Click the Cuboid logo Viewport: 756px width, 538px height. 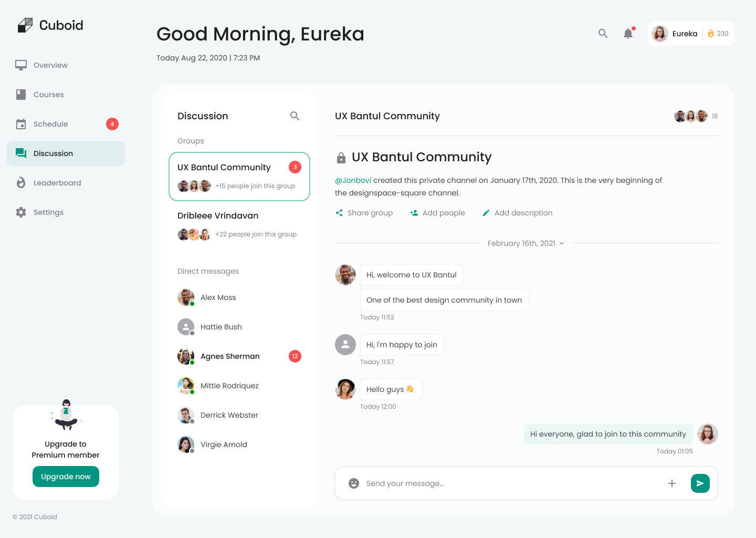(50, 25)
